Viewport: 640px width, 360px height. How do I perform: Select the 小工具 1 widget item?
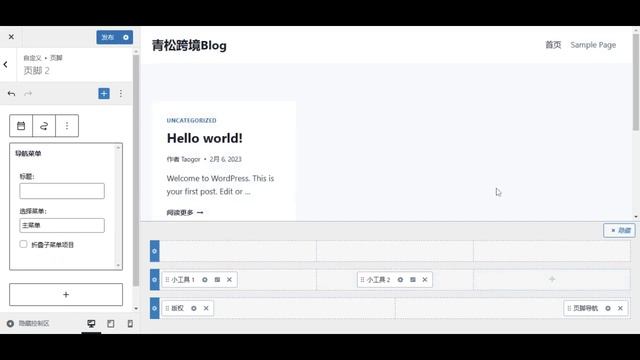182,280
